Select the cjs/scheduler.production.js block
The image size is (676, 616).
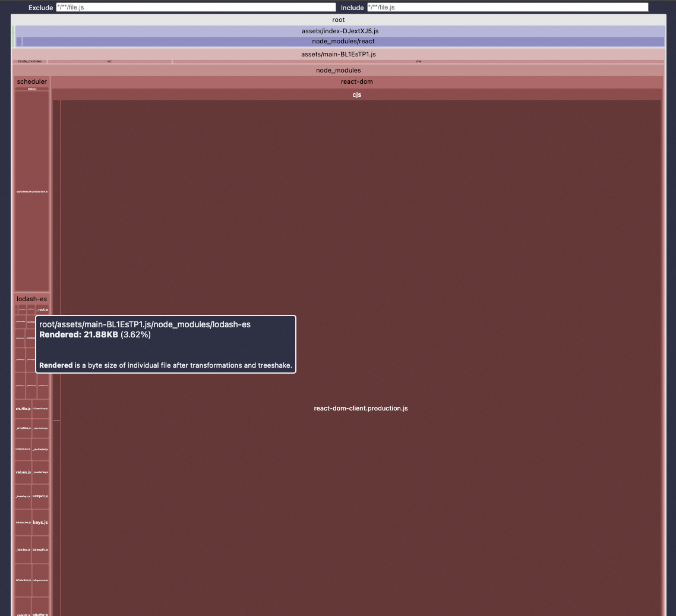click(32, 191)
